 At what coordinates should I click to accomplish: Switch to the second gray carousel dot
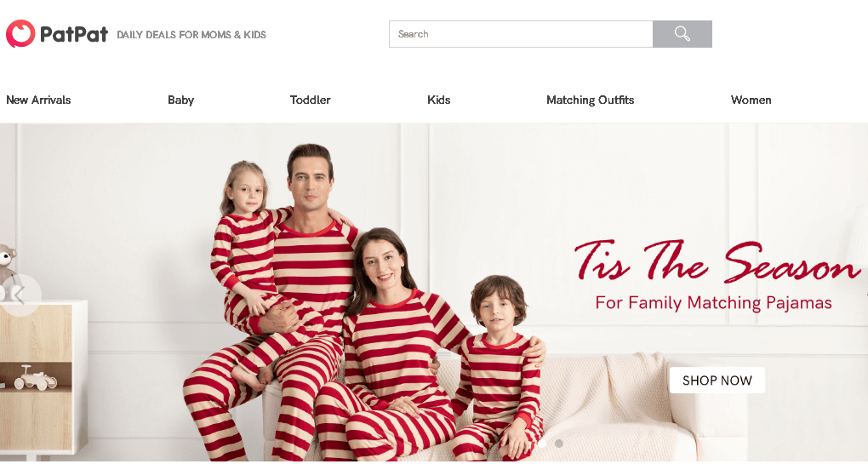pos(559,444)
